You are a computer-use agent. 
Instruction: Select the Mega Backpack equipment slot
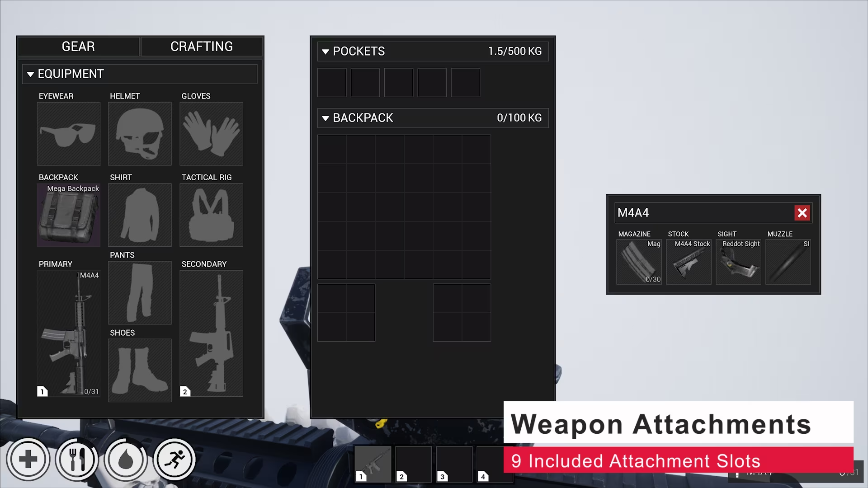coord(68,215)
